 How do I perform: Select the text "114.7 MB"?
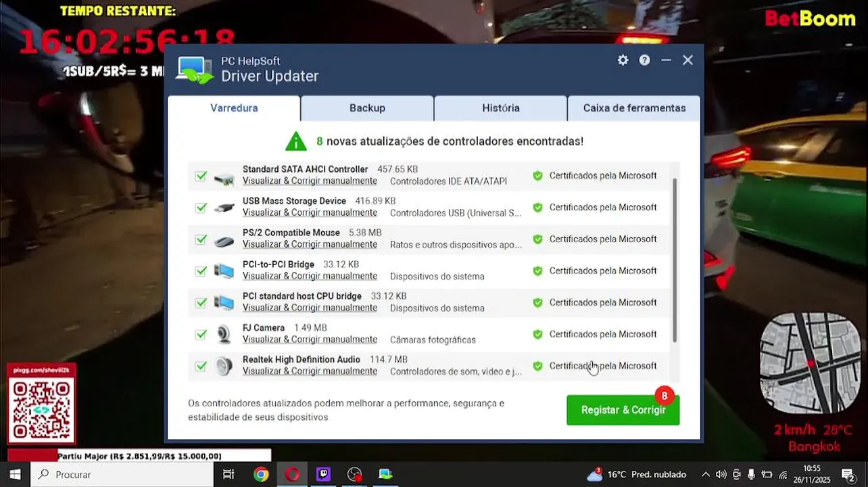tap(389, 359)
